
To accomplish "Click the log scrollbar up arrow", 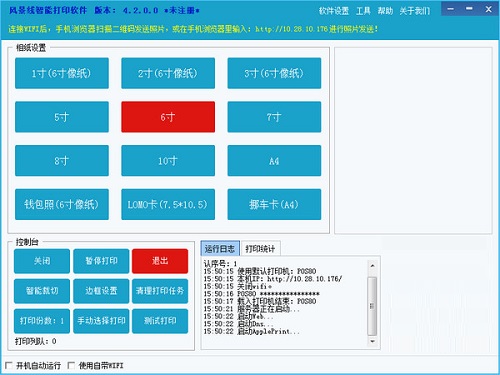I will 372,266.
